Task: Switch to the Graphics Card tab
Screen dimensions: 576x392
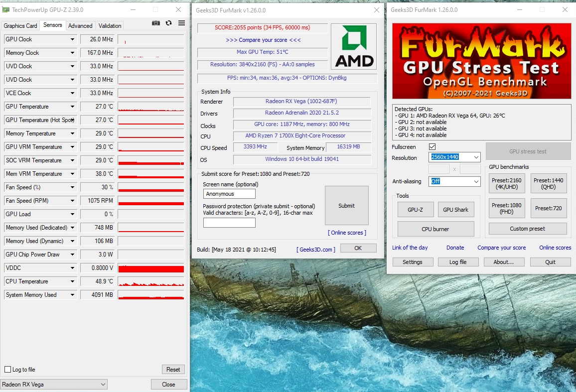Action: 20,26
